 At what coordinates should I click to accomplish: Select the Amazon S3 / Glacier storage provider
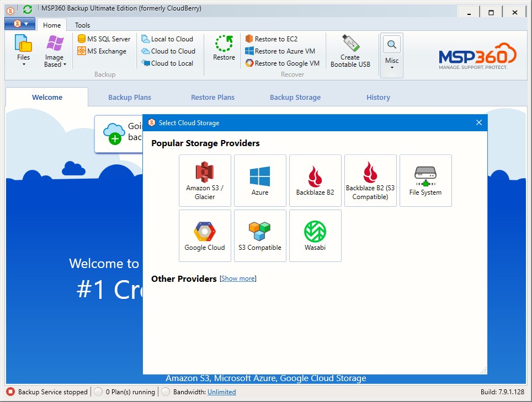point(205,180)
